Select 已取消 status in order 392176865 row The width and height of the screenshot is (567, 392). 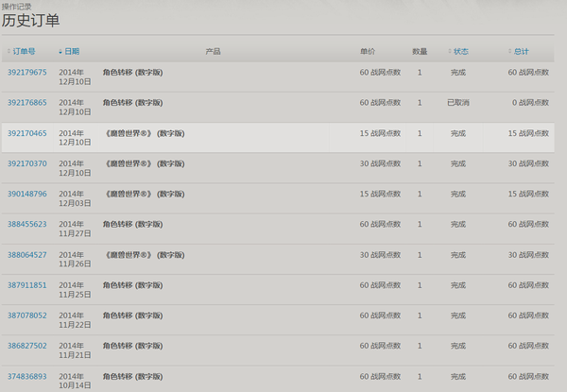pos(458,103)
